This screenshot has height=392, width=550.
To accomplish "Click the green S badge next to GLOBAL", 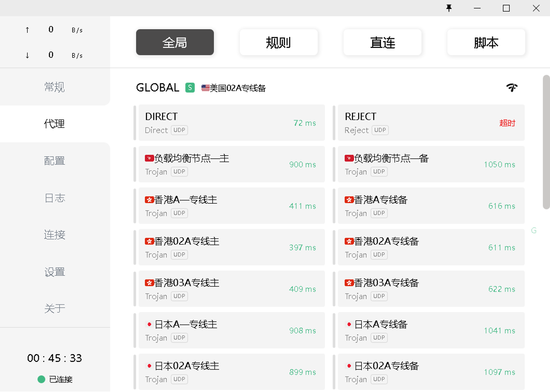I will point(190,88).
